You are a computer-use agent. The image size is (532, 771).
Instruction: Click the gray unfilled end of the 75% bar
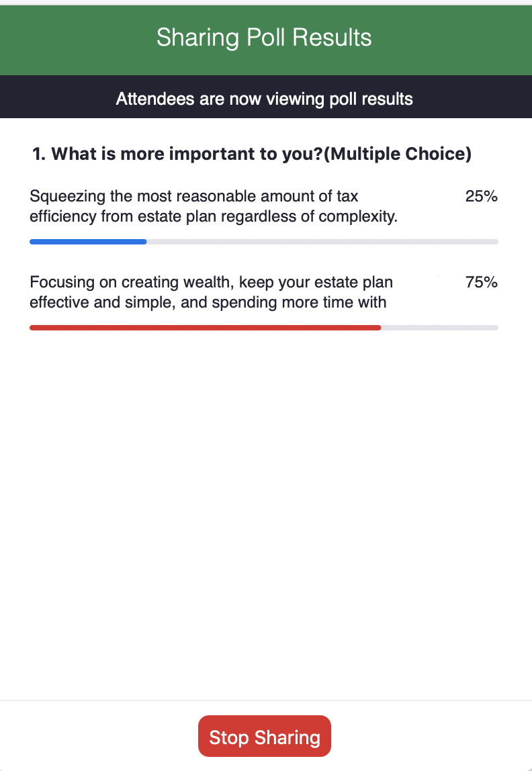(x=439, y=328)
